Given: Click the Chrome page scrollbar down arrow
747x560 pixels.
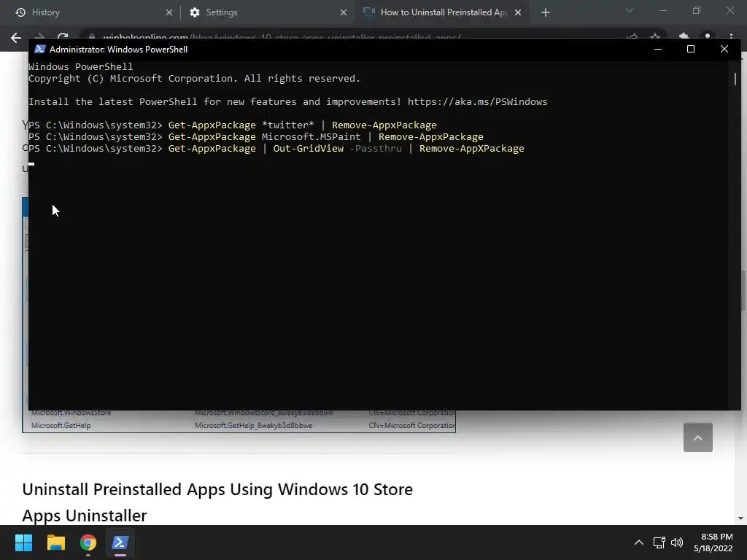Looking at the screenshot, I should (740, 518).
